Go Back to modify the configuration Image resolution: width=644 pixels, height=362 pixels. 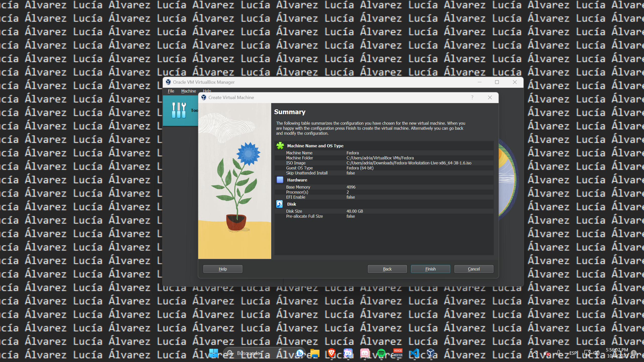tap(387, 269)
